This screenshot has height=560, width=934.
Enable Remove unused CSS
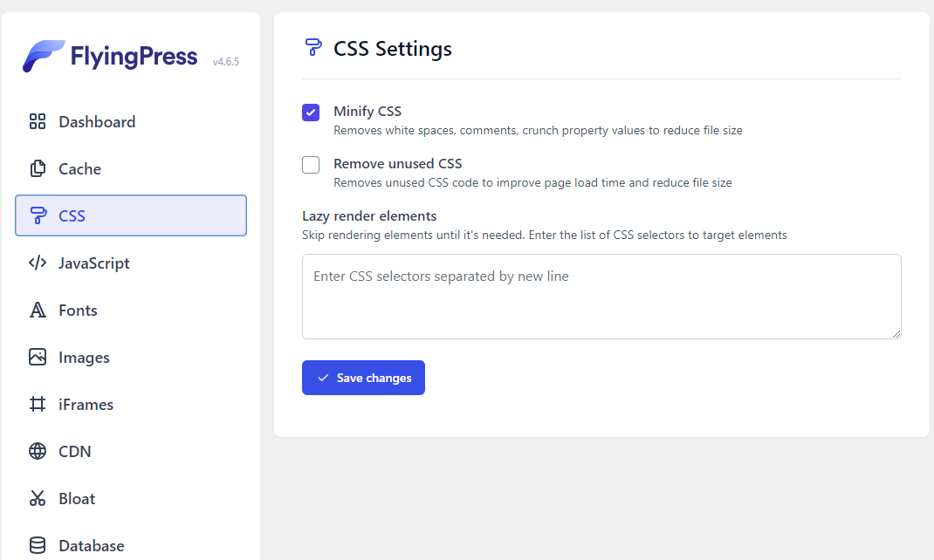pyautogui.click(x=311, y=165)
